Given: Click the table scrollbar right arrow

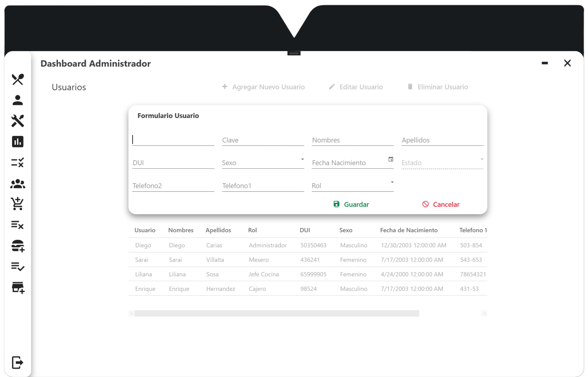Looking at the screenshot, I should (484, 313).
